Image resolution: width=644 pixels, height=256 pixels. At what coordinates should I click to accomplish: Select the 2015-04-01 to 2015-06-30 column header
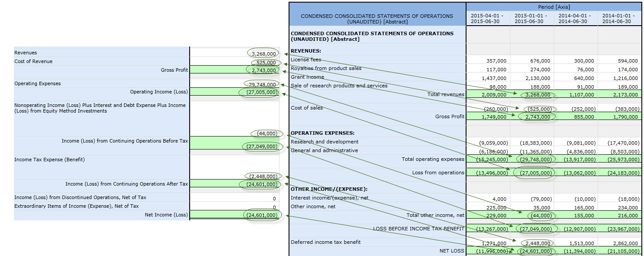click(487, 18)
